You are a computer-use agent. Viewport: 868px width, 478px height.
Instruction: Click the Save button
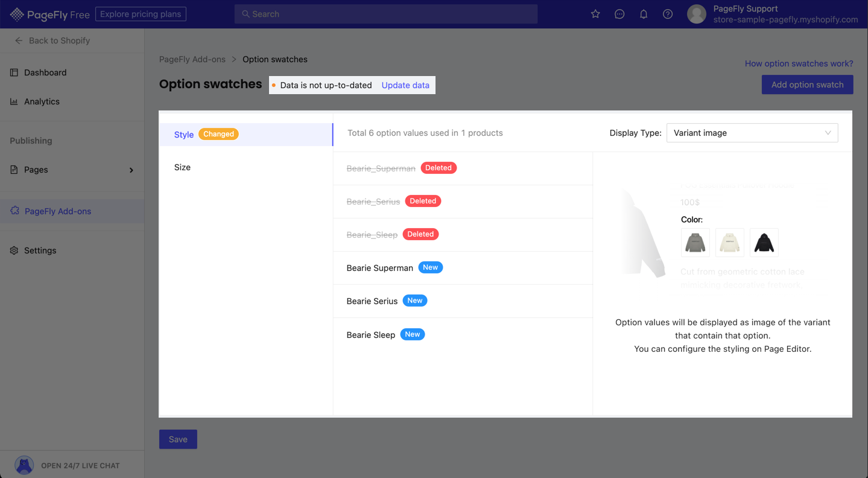(178, 439)
